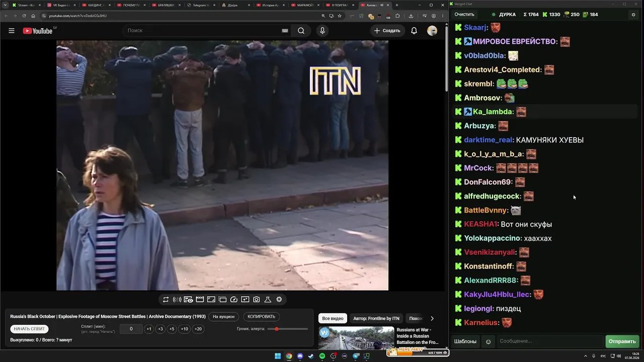Open Chrome downloads

tap(411, 16)
